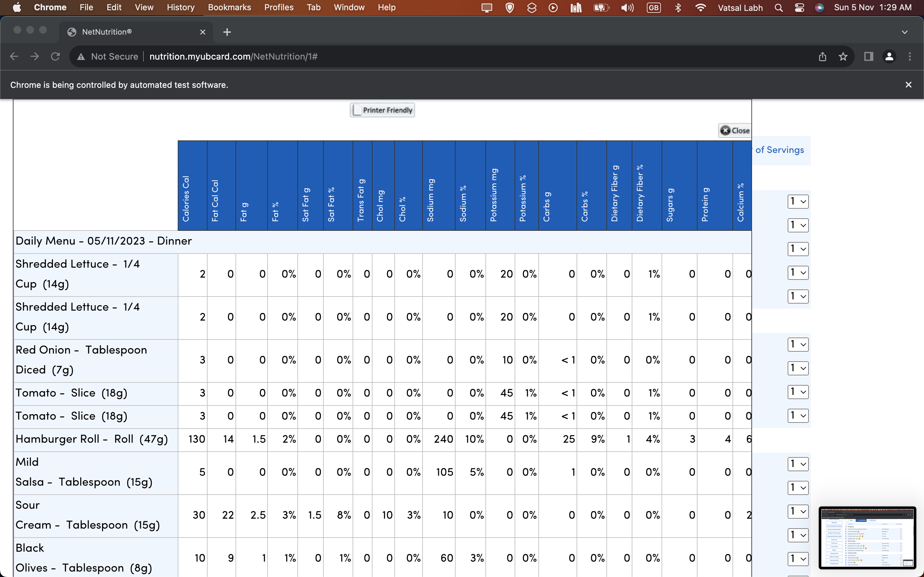Open the Bookmarks menu
Screen dimensions: 924x577
(229, 8)
